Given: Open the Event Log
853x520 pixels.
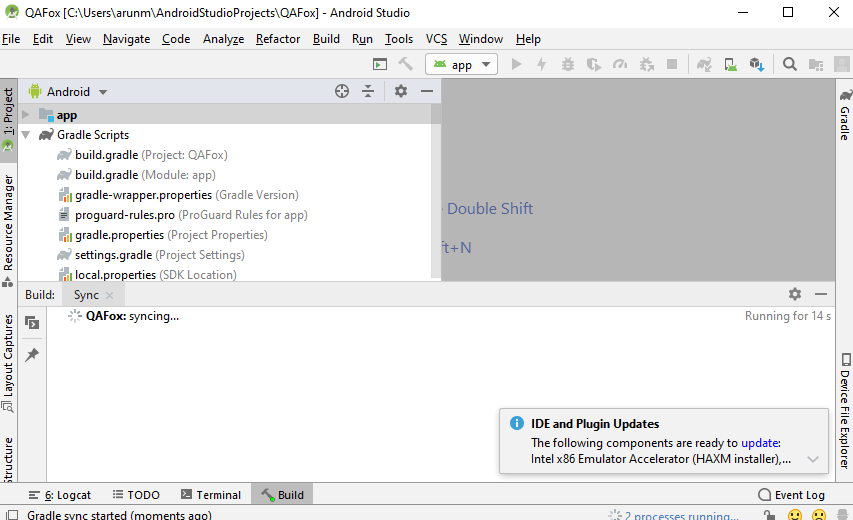Looking at the screenshot, I should pyautogui.click(x=792, y=494).
